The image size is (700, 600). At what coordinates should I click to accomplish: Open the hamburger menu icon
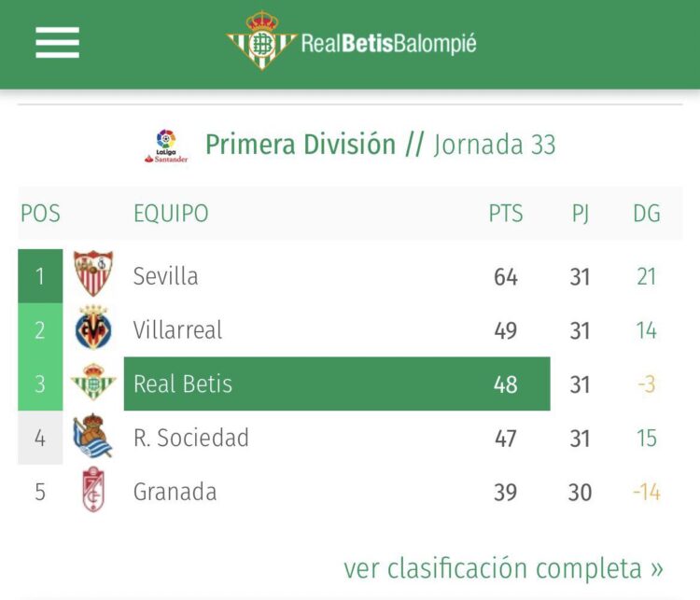coord(58,42)
